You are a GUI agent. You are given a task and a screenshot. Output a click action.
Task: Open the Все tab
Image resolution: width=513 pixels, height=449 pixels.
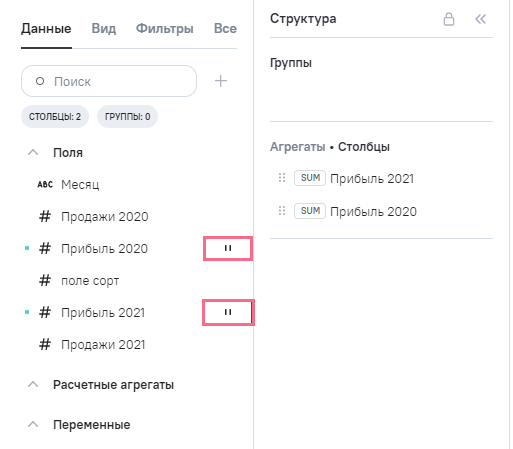(x=225, y=28)
